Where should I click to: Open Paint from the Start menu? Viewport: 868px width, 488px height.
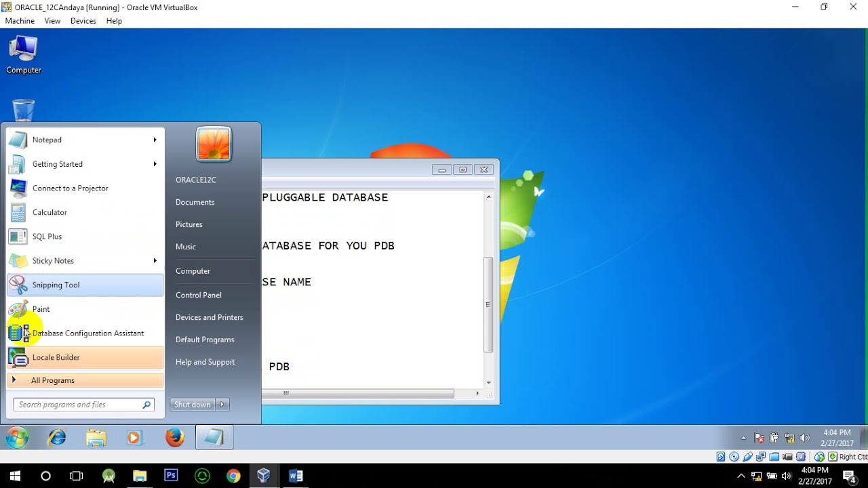[85, 309]
